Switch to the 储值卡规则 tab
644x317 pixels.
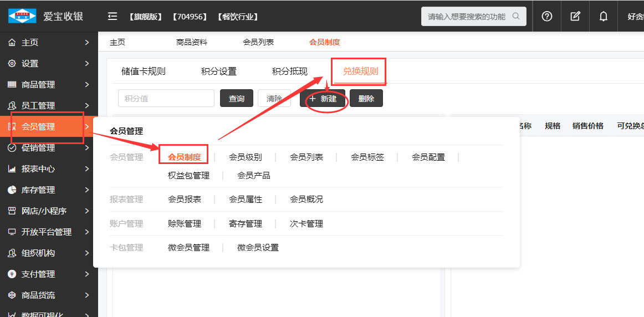click(144, 71)
